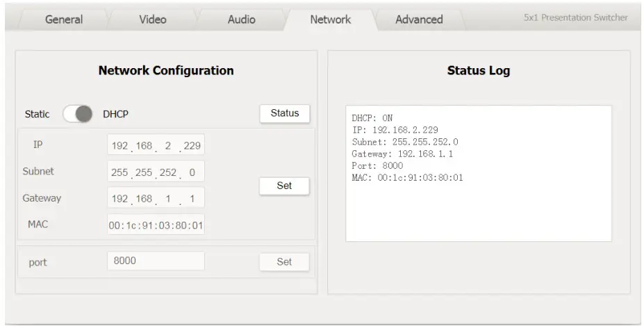Click 'IP: 192.168.2.229' log line
Viewport: 644px width, 326px height.
(x=395, y=130)
